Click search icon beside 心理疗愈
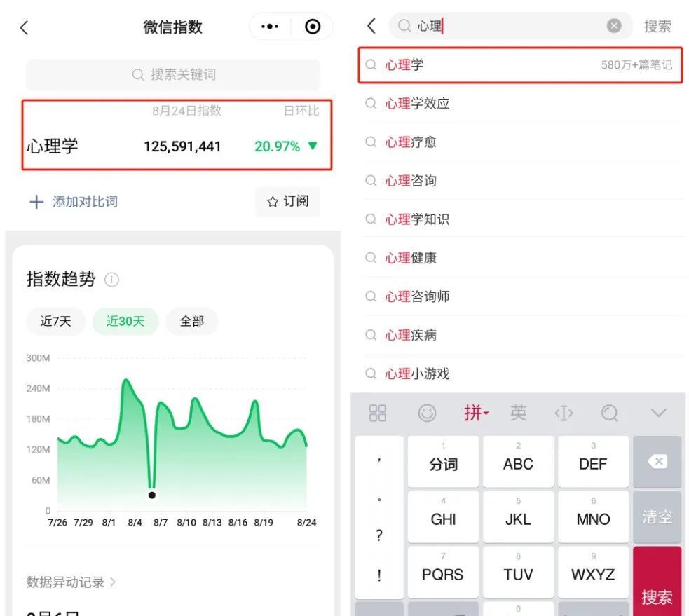689x616 pixels. [371, 142]
